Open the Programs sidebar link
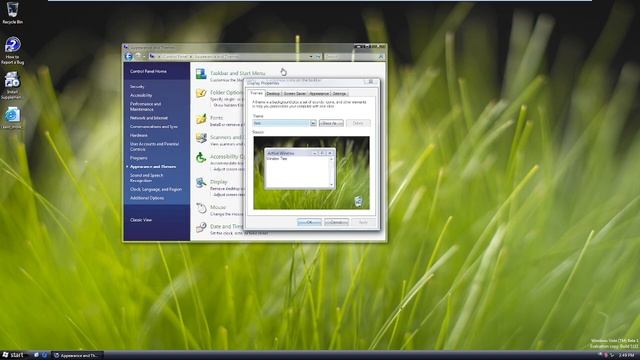Screen dimensions: 640x360 tap(139, 158)
